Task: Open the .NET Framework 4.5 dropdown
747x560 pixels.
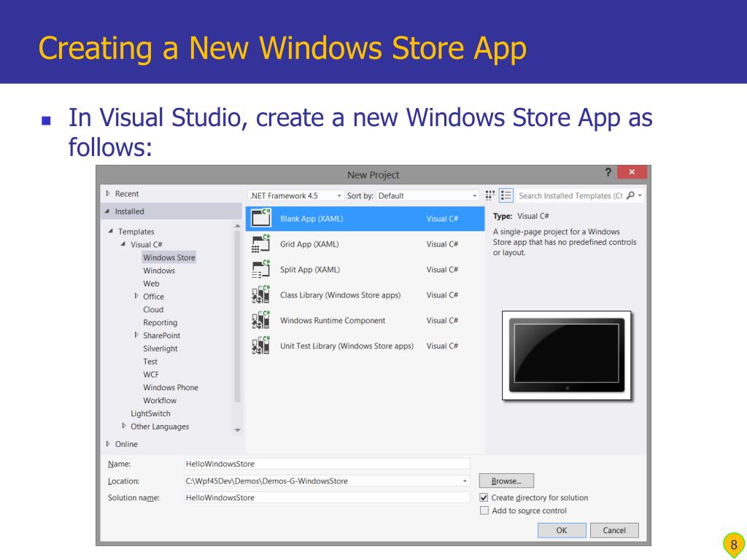Action: pyautogui.click(x=295, y=195)
